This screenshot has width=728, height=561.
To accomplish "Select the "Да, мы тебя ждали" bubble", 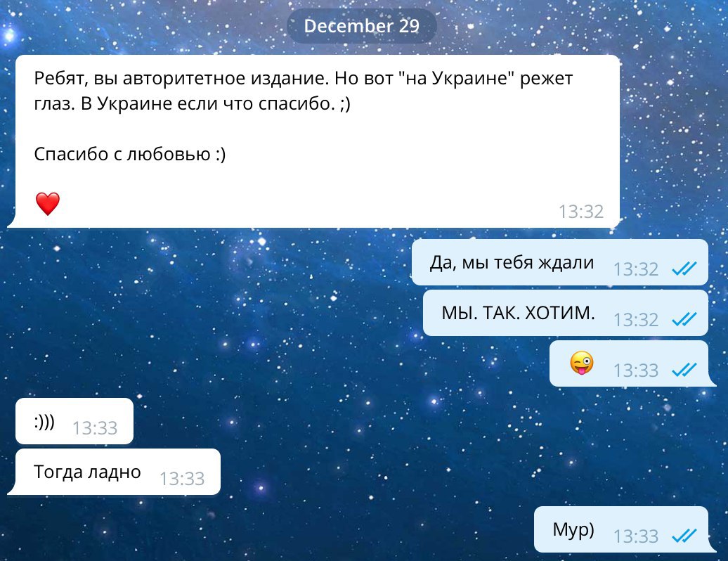I will coord(559,262).
